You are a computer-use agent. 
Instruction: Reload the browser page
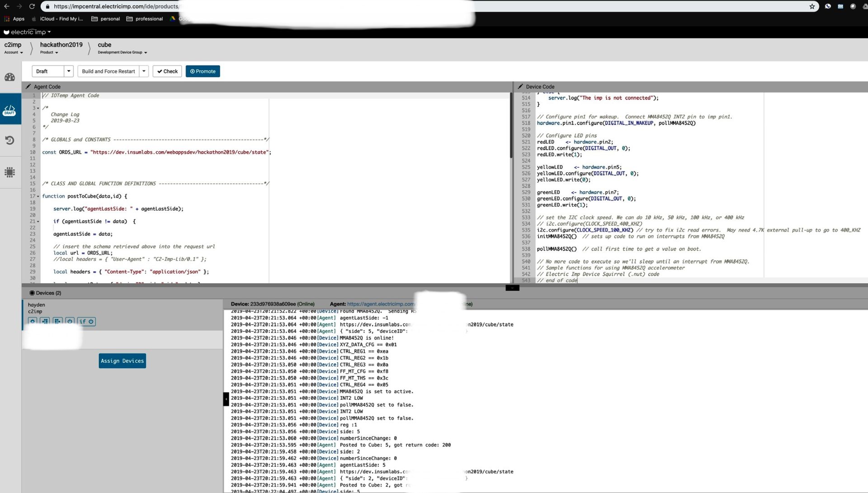[32, 6]
